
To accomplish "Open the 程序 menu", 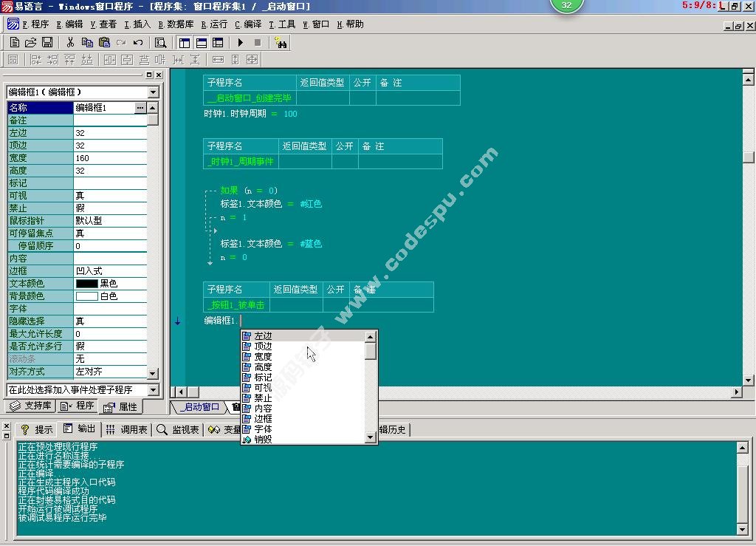I will (35, 24).
